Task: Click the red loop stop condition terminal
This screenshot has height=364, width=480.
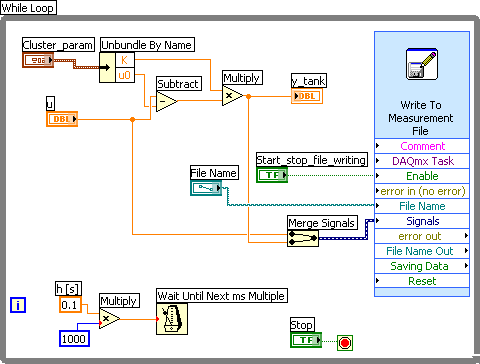Action: pyautogui.click(x=345, y=343)
